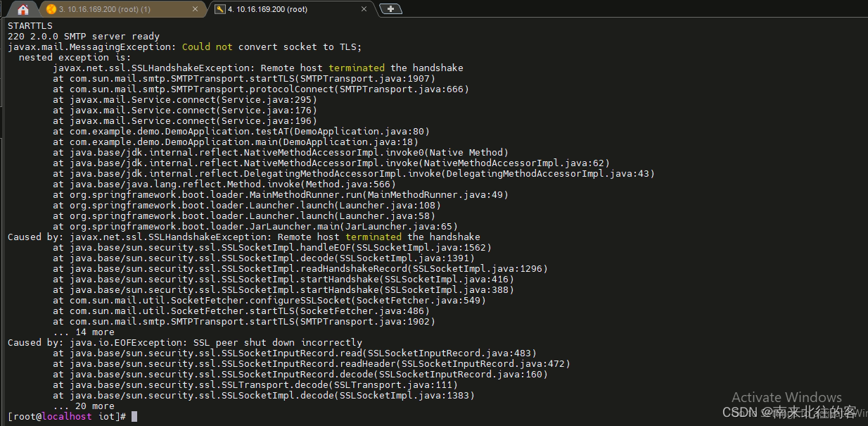Close tab 4. 10.16.169.200 (root)

(x=364, y=9)
